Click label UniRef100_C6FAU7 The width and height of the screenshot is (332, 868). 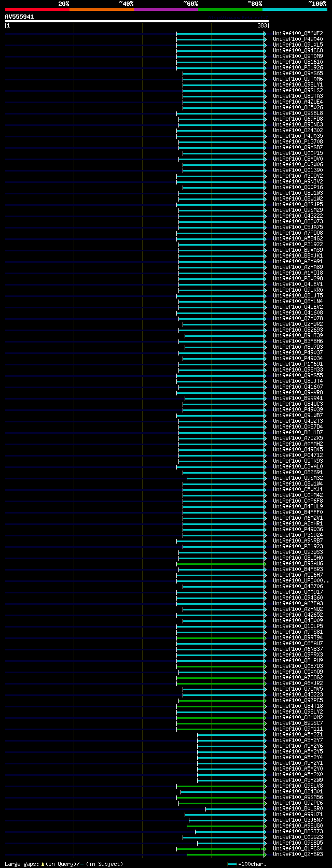coord(298,643)
